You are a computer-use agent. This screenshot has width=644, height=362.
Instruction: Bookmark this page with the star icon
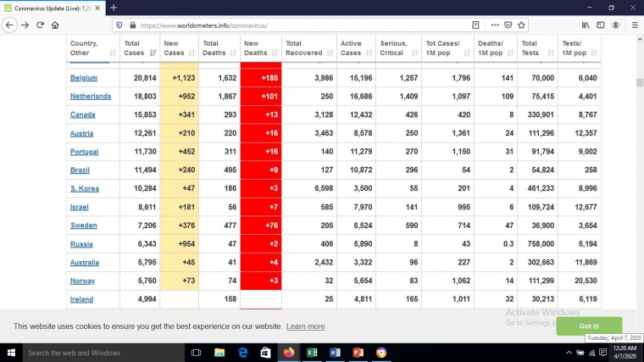tap(522, 25)
